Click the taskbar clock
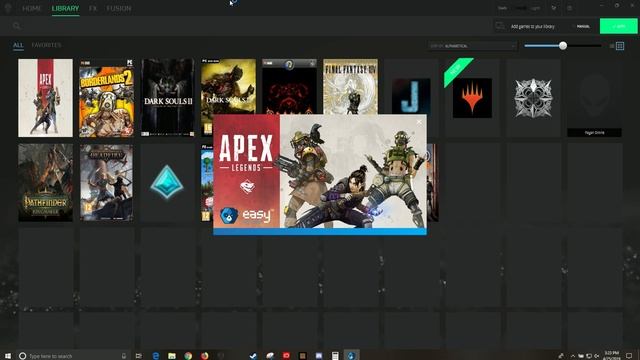640x360 pixels. point(611,355)
